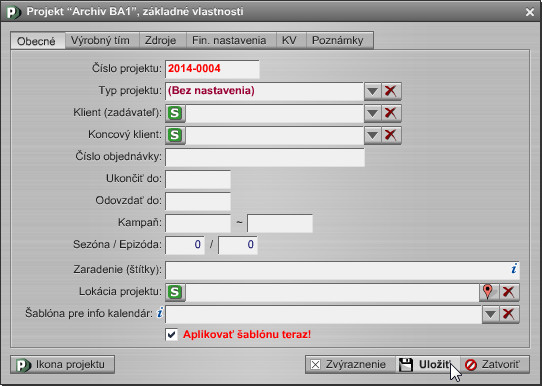Viewport: 542px width, 386px height.
Task: Click the Odovzdať do date field
Action: point(198,201)
